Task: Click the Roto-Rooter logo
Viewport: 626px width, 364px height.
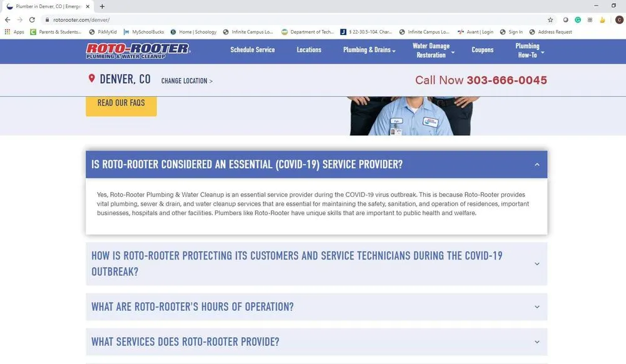Action: (x=138, y=51)
